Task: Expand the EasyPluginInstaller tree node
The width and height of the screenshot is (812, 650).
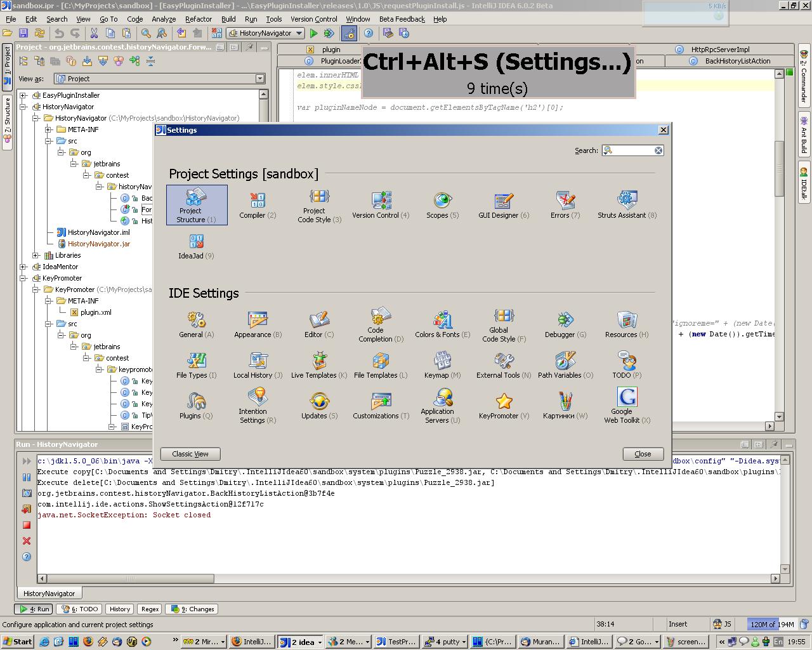Action: (x=23, y=95)
